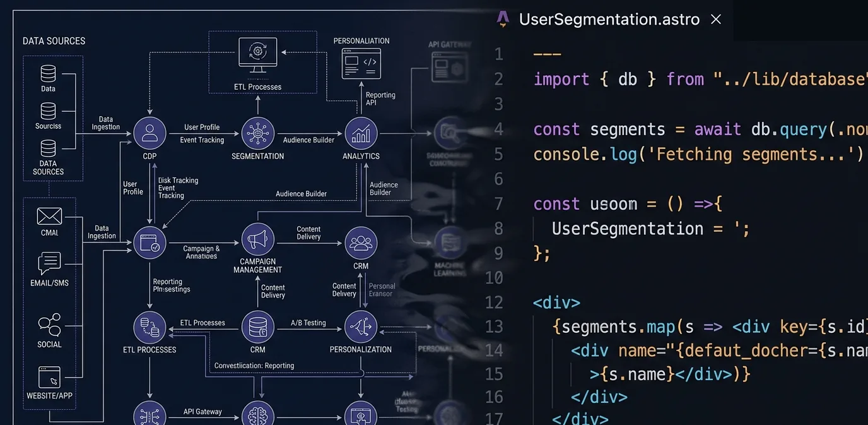Click the Personalization code window icon
This screenshot has height=425, width=868.
click(361, 64)
